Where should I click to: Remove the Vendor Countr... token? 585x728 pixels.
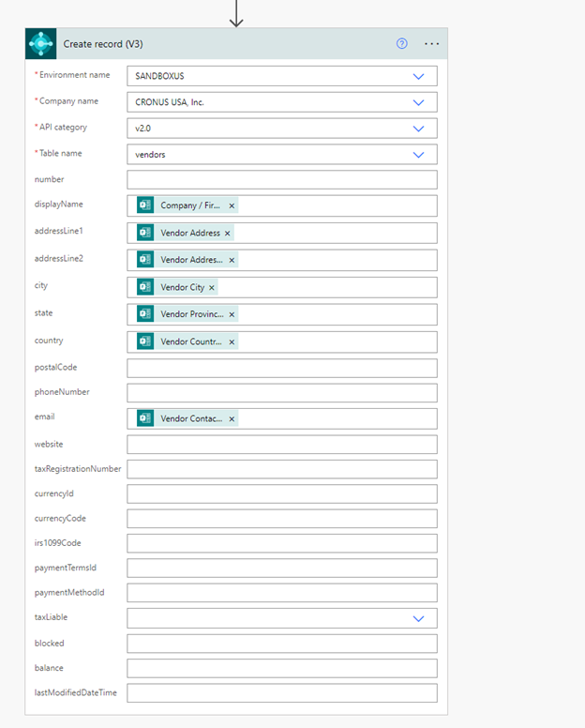click(x=232, y=342)
